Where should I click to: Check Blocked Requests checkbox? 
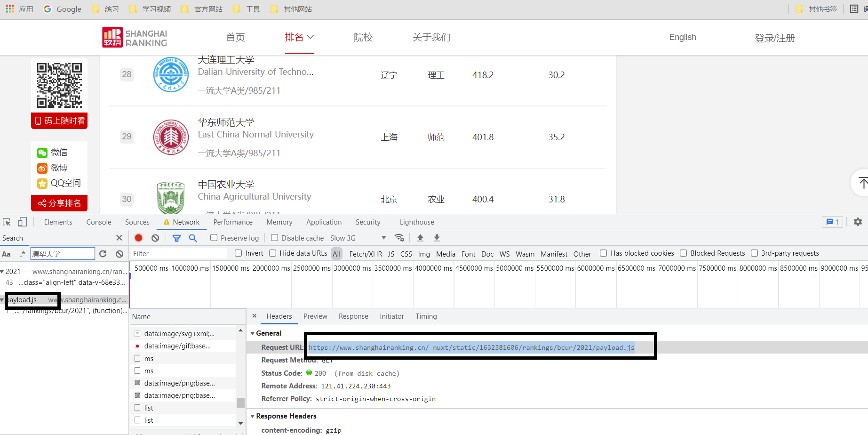[x=684, y=253]
